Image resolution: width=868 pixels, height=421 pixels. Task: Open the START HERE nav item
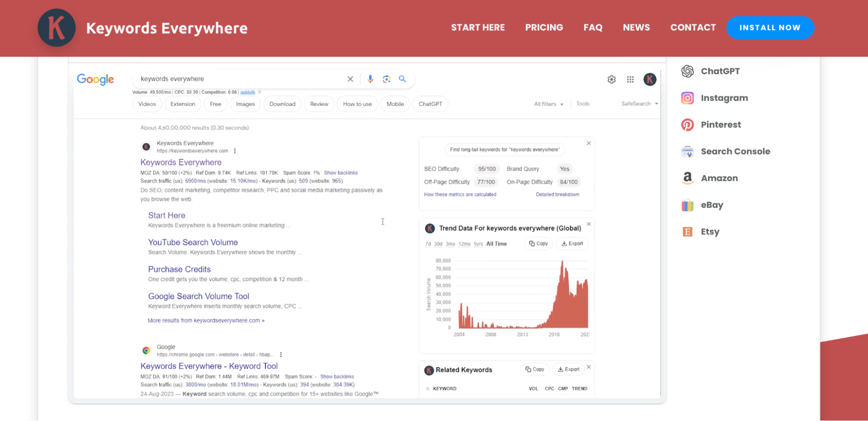[478, 28]
